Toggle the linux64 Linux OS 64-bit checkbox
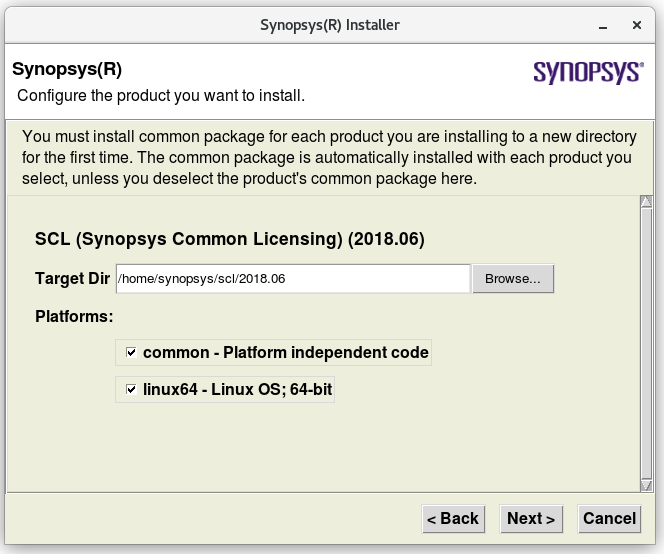The height and width of the screenshot is (554, 664). [x=131, y=389]
